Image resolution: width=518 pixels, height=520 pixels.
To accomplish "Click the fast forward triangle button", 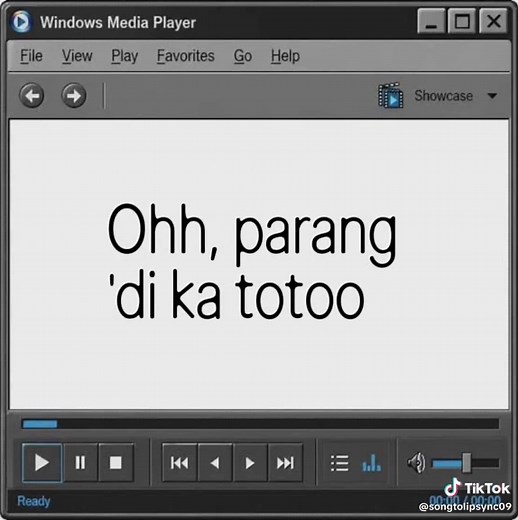I will click(250, 463).
